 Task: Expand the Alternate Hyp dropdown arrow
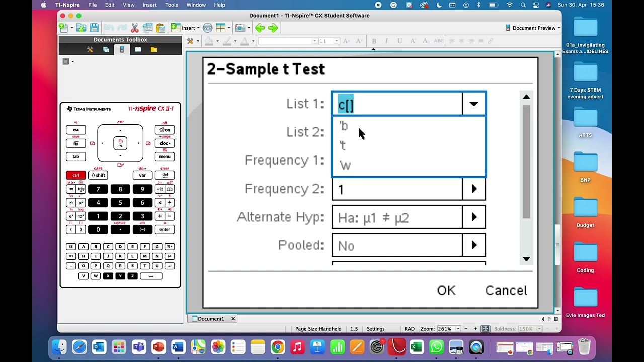click(x=474, y=217)
